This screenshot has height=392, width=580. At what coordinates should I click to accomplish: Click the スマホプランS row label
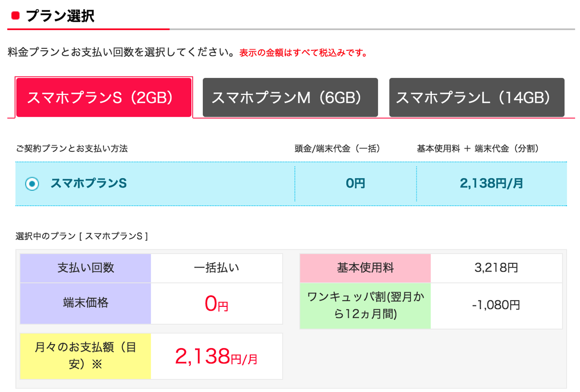89,183
